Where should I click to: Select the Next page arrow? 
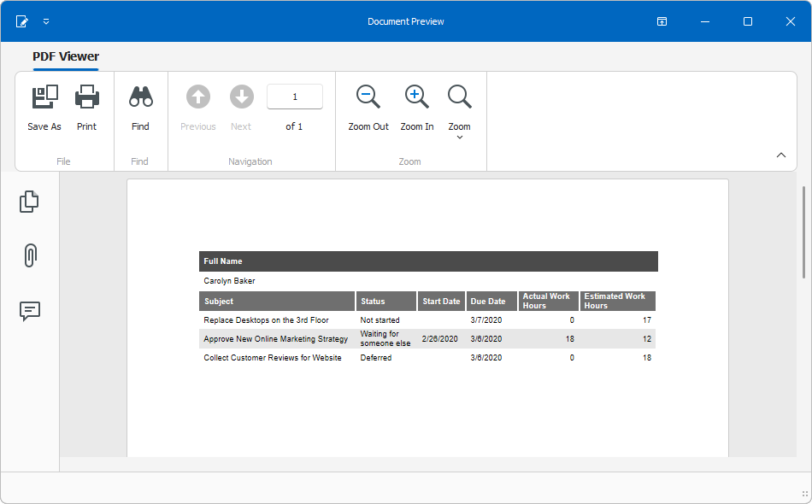[x=241, y=96]
